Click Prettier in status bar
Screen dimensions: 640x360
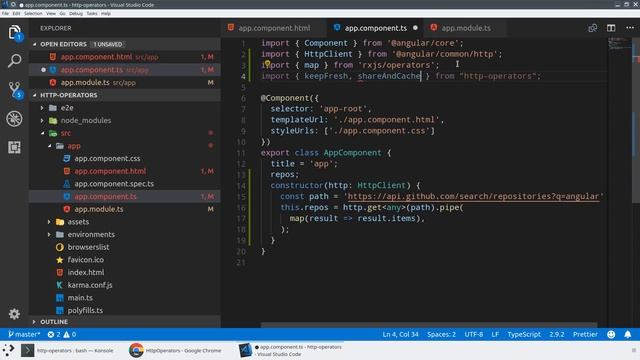point(585,334)
